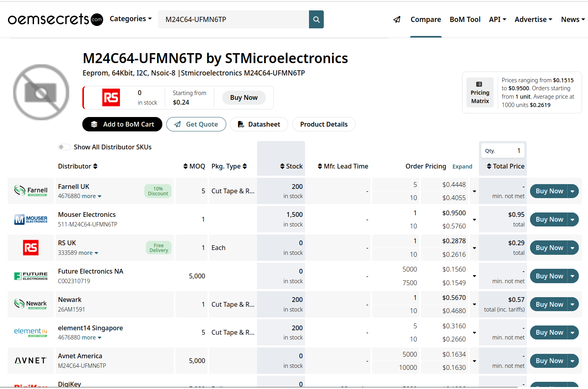Click Expand link beside Order Pricing

pyautogui.click(x=462, y=167)
